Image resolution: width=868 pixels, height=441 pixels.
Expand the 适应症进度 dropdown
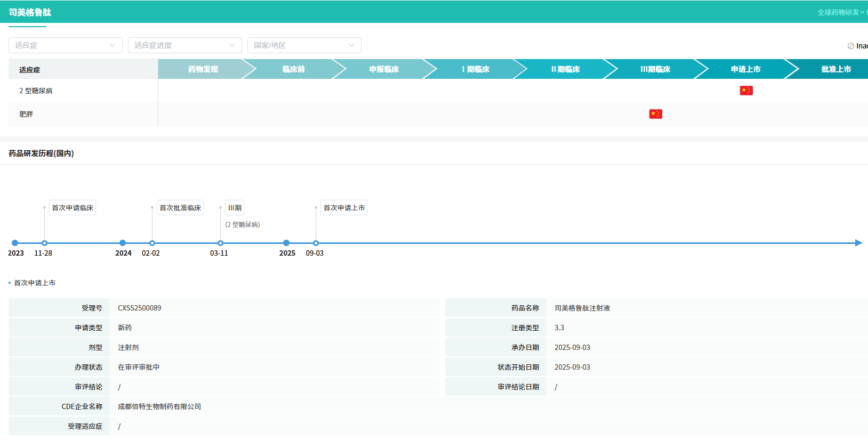coord(184,45)
